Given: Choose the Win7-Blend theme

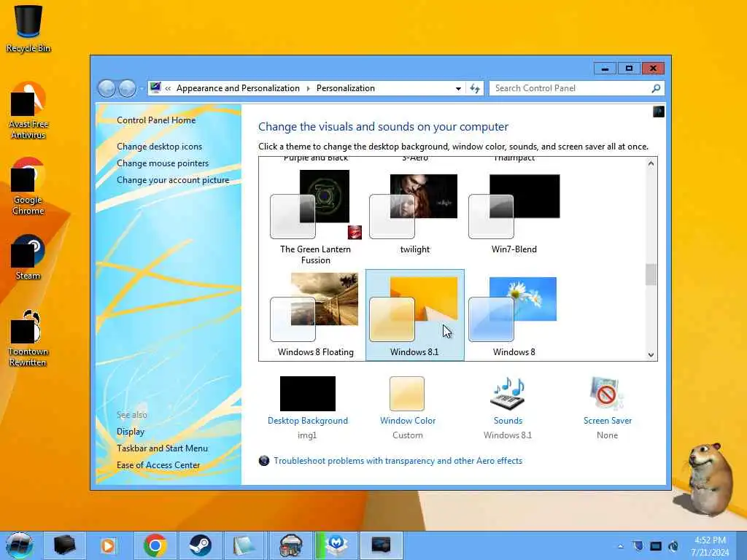Looking at the screenshot, I should pyautogui.click(x=514, y=213).
